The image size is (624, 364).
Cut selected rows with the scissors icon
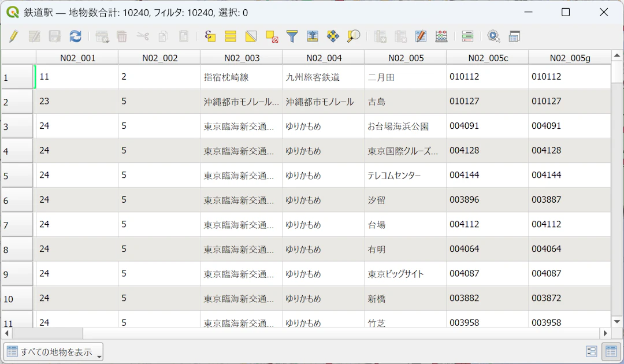click(x=143, y=36)
